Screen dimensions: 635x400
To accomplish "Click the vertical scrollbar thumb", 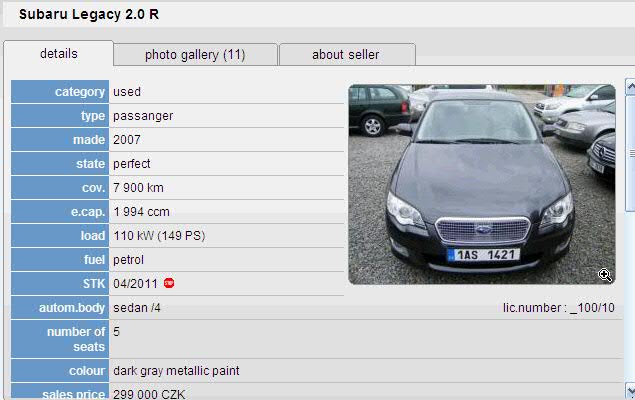I will [630, 153].
